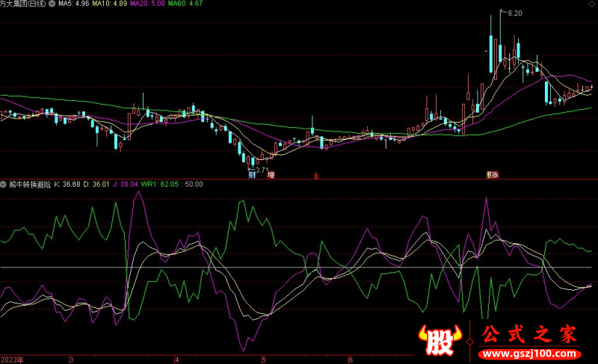Image resolution: width=598 pixels, height=364 pixels.
Task: Click the 熊牛转换避险 indicator name
Action: pyautogui.click(x=30, y=185)
